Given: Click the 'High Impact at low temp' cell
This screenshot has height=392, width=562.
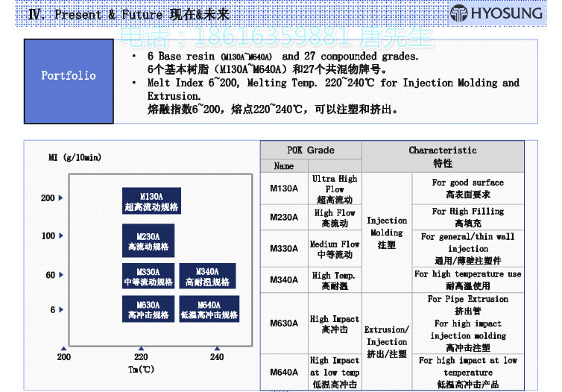Looking at the screenshot, I should pos(335,372).
